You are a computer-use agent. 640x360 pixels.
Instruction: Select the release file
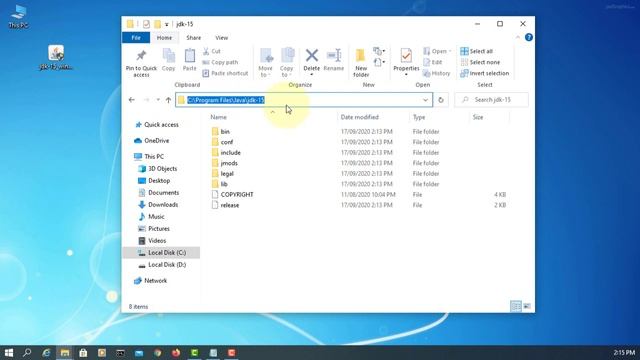(x=230, y=205)
